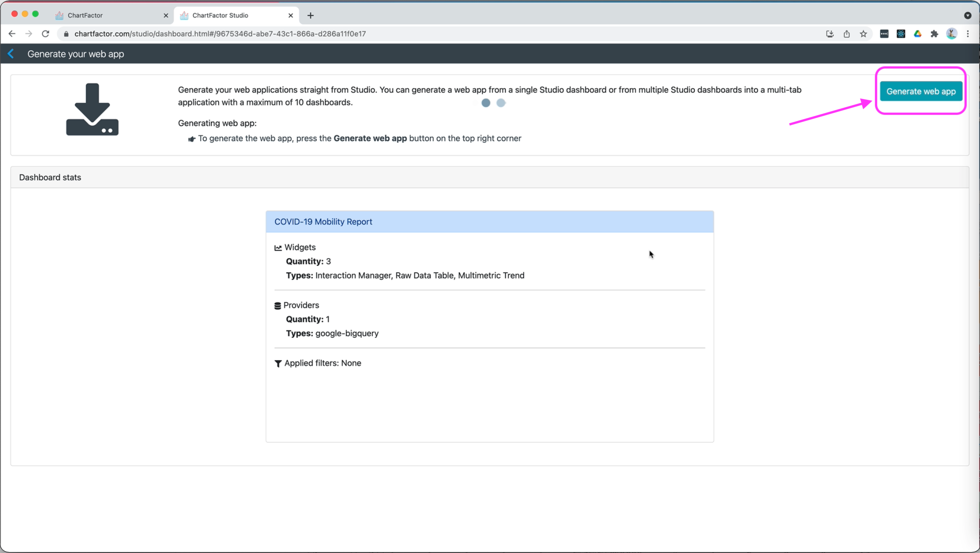Viewport: 980px width, 553px height.
Task: Click the Generate web app button
Action: click(x=921, y=91)
